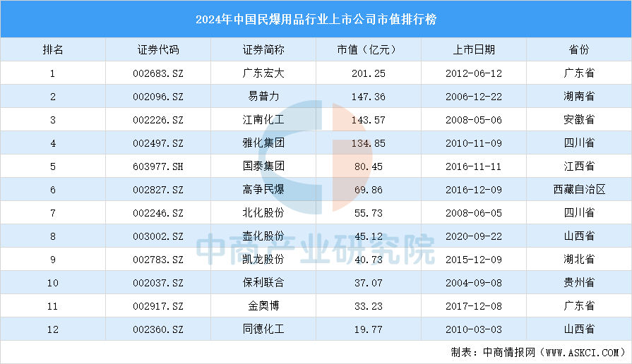Image resolution: width=632 pixels, height=364 pixels.
Task: Click company name 江南化工
Action: click(263, 120)
